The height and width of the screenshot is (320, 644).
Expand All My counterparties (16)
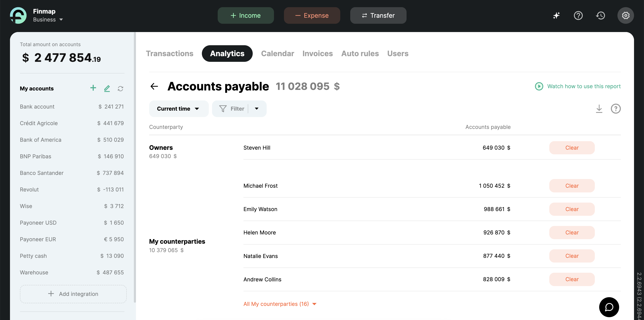pos(280,304)
